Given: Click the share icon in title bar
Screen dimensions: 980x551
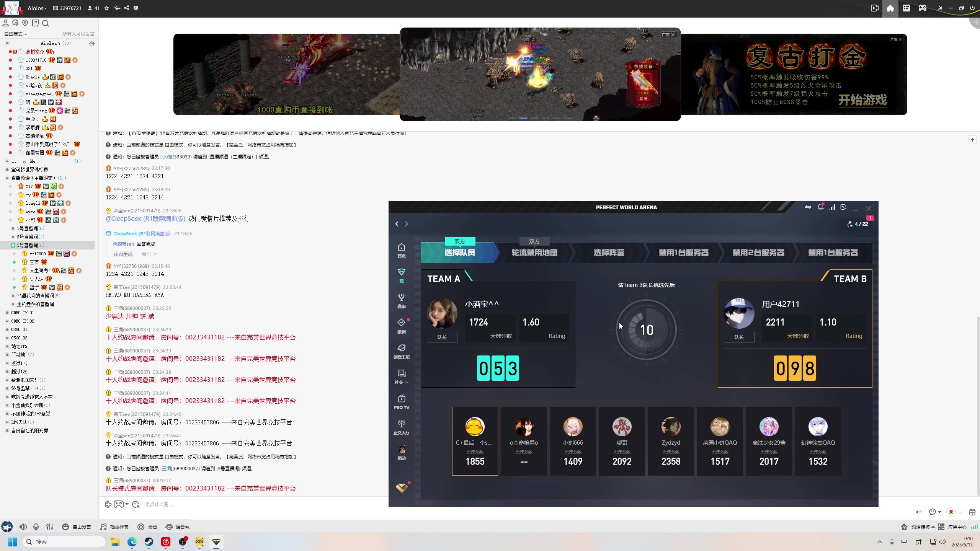Looking at the screenshot, I should [x=126, y=8].
